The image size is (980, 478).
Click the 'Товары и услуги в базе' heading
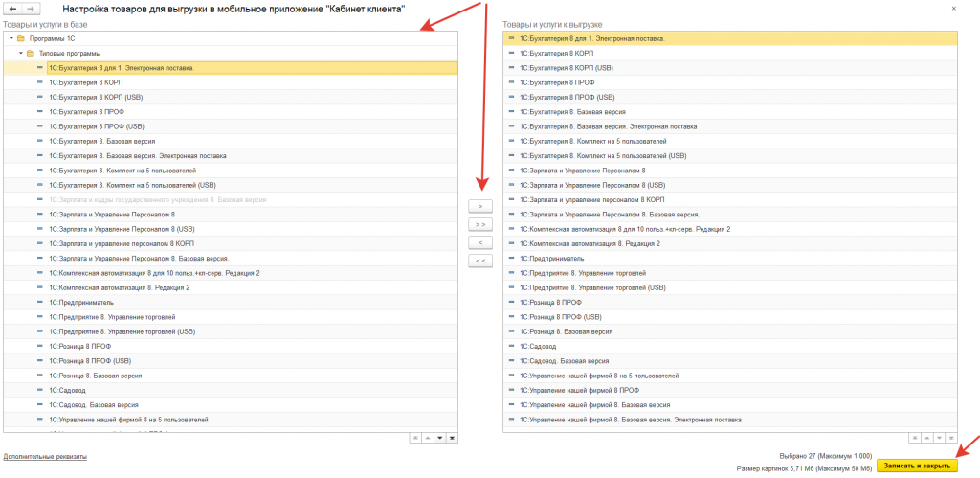pyautogui.click(x=46, y=24)
